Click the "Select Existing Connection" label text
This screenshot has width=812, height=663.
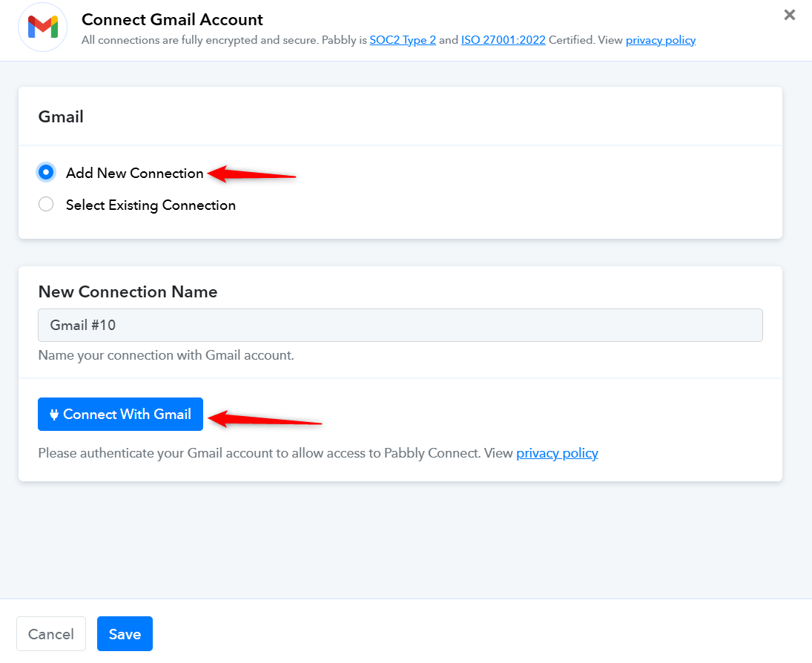click(151, 205)
